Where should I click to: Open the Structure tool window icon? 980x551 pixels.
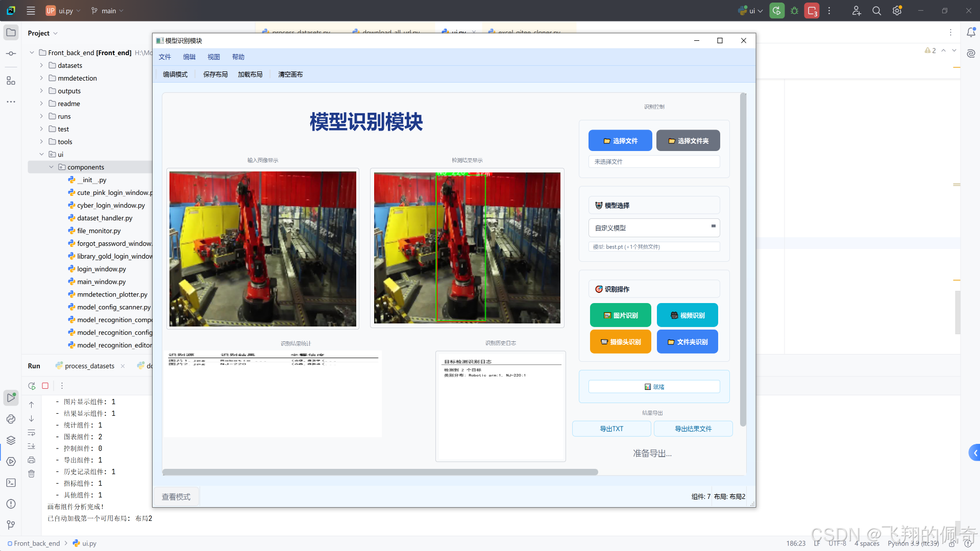tap(11, 81)
